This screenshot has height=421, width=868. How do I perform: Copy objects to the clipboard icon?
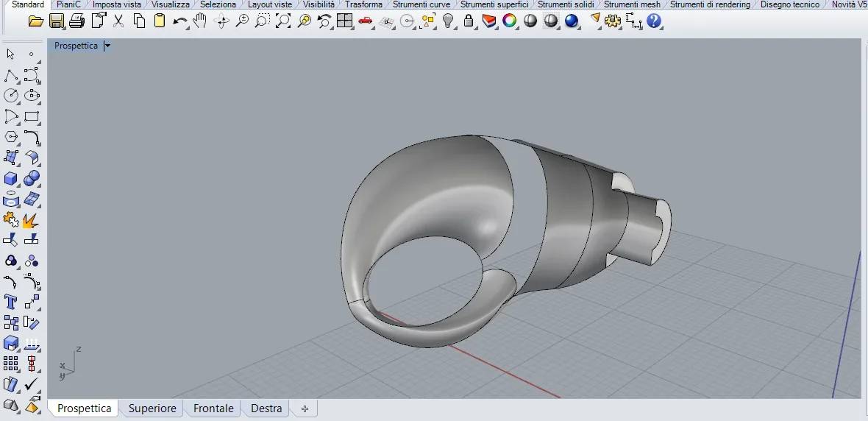tap(139, 21)
